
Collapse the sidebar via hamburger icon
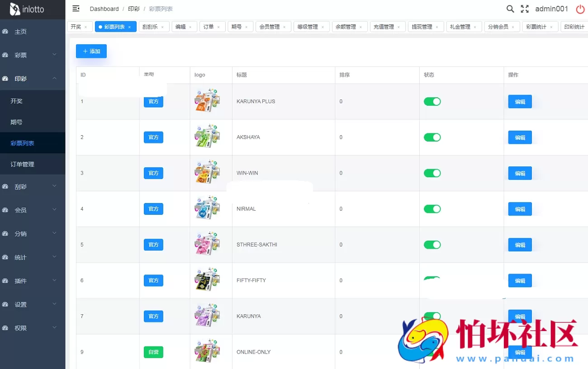pyautogui.click(x=76, y=8)
